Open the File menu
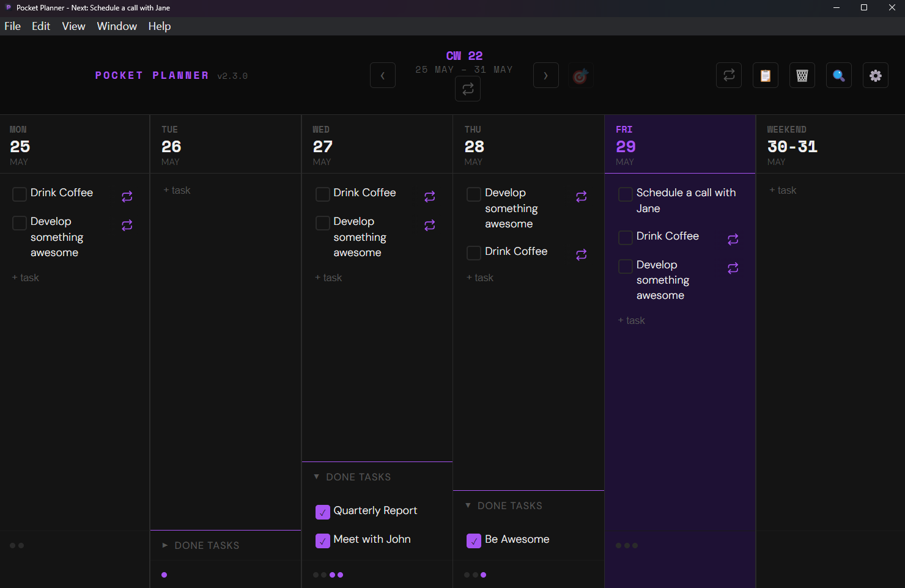The image size is (905, 588). [x=13, y=26]
